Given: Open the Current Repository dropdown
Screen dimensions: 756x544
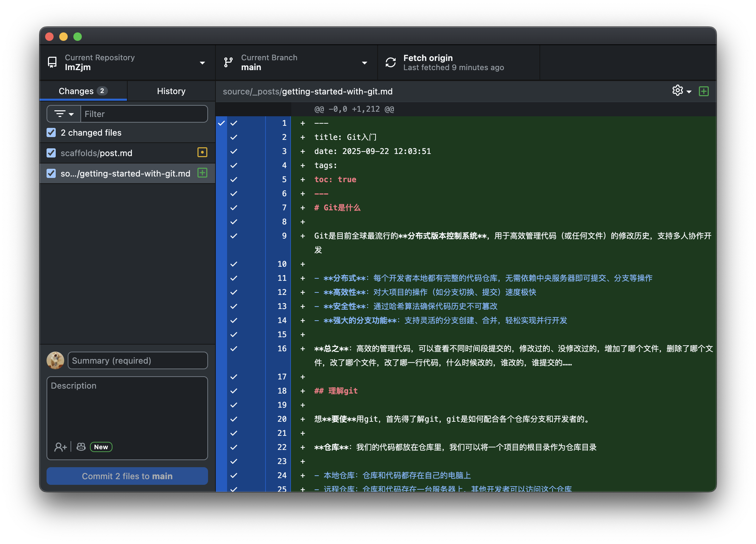Looking at the screenshot, I should point(202,62).
